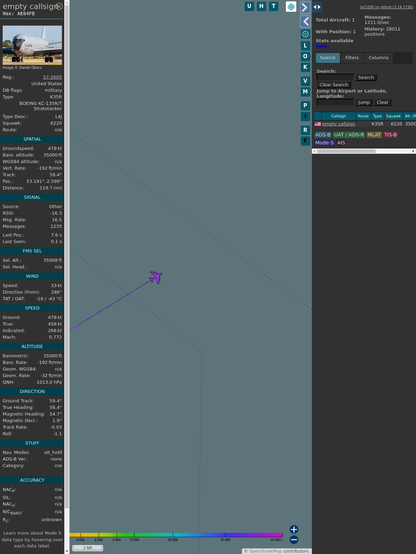The height and width of the screenshot is (554, 416).
Task: Click the SIGNAL section header
Action: (x=32, y=198)
